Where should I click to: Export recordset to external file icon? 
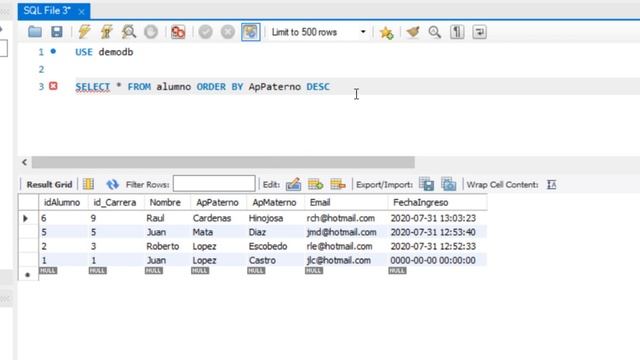pos(427,184)
